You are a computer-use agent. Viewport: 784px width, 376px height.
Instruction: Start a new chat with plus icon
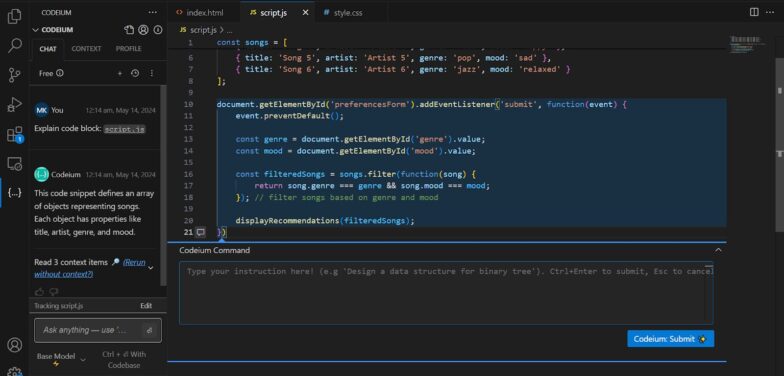coord(120,73)
